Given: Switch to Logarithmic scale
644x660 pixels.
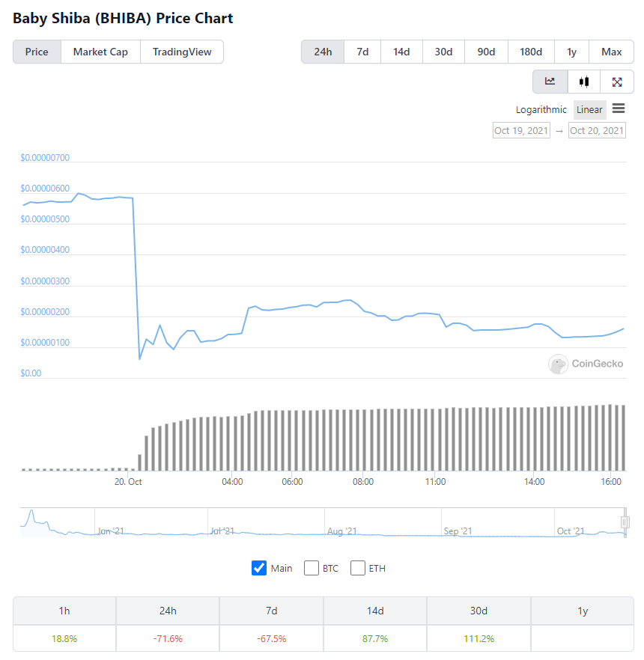Looking at the screenshot, I should click(x=541, y=110).
